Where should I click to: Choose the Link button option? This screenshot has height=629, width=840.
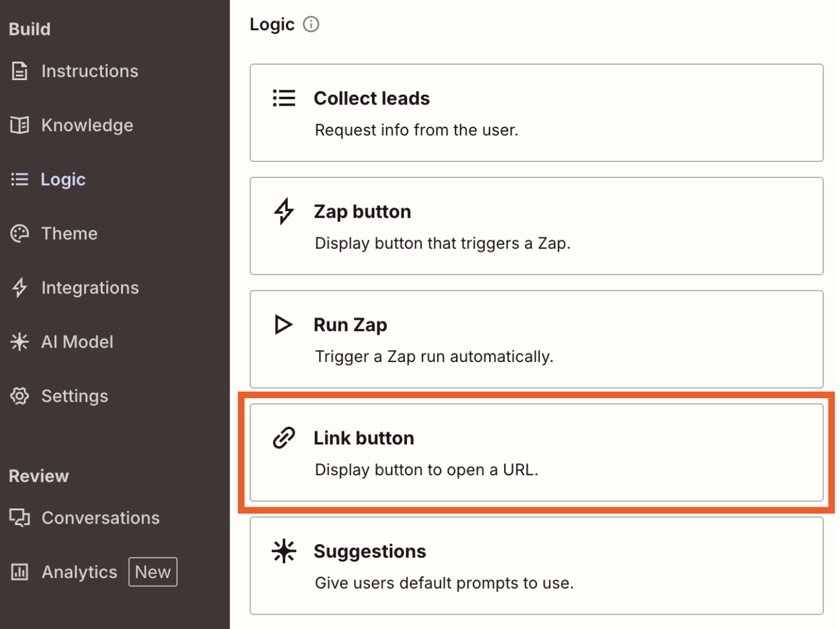click(536, 452)
